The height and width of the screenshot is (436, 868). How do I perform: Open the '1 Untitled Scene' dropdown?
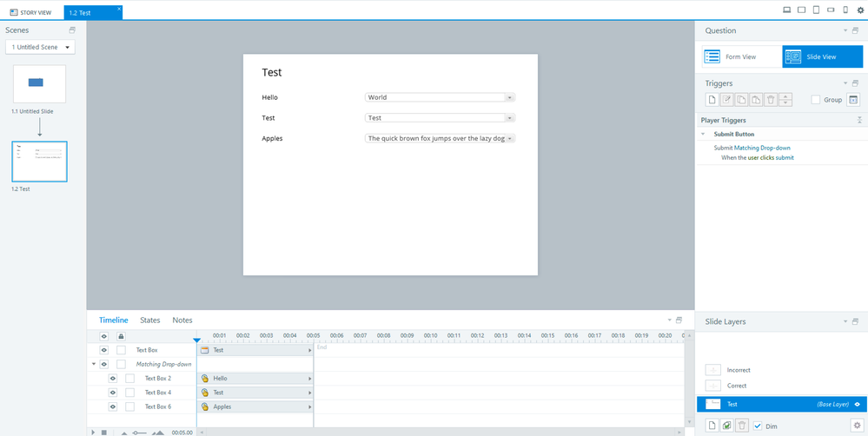coord(40,47)
